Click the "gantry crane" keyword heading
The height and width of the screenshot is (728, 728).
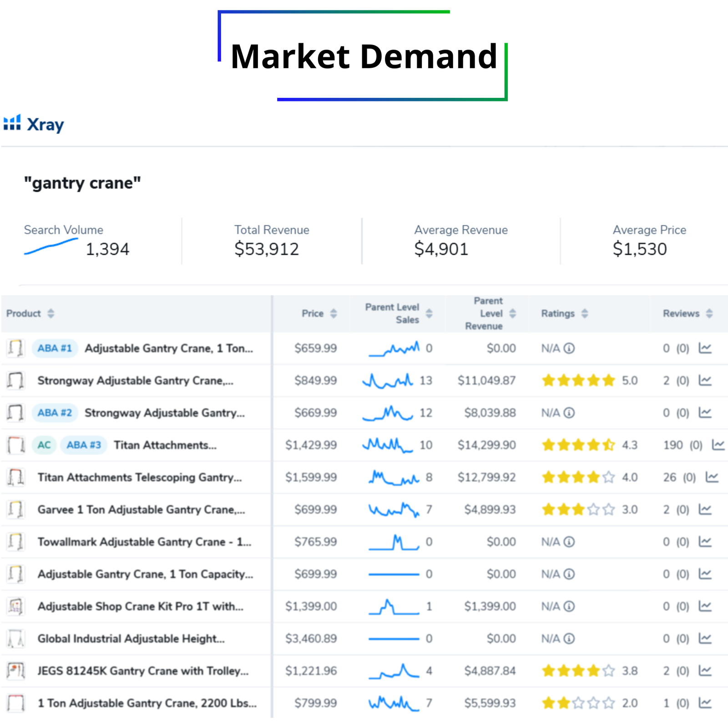coord(82,183)
